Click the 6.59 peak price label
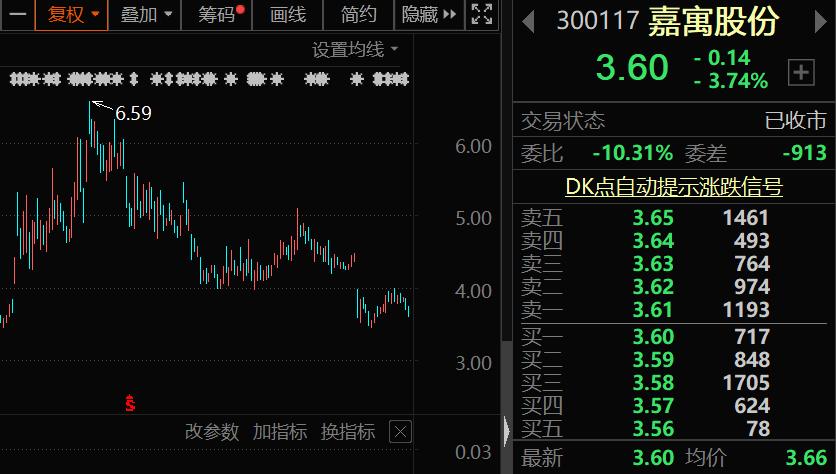 click(133, 113)
